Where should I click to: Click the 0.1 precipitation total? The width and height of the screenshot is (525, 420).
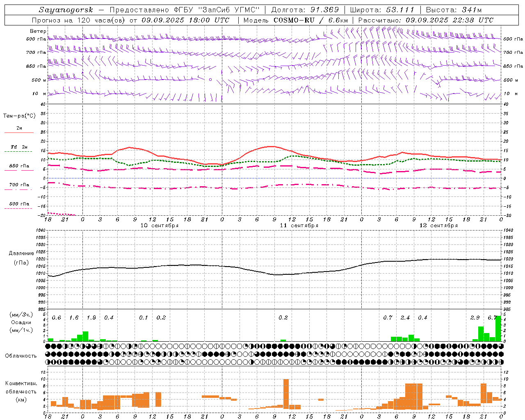click(144, 318)
